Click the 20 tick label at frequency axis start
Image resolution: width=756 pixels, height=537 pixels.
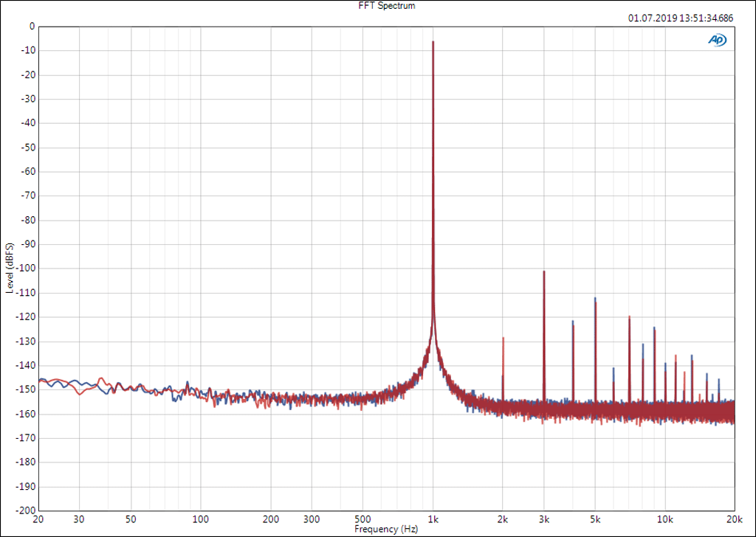coord(39,519)
